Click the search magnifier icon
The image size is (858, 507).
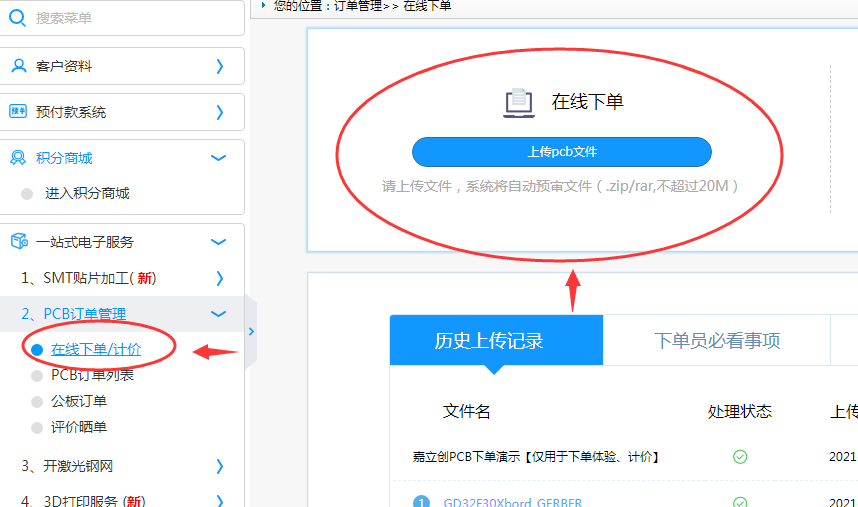click(18, 17)
